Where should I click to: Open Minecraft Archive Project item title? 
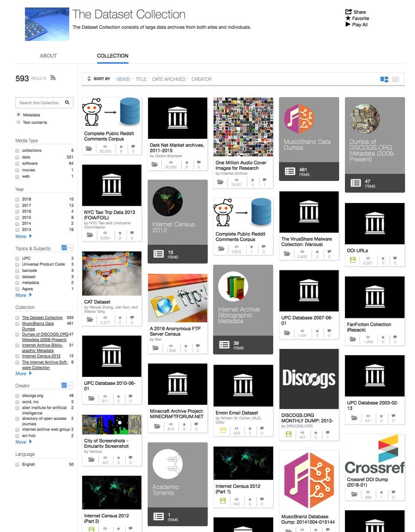177,414
